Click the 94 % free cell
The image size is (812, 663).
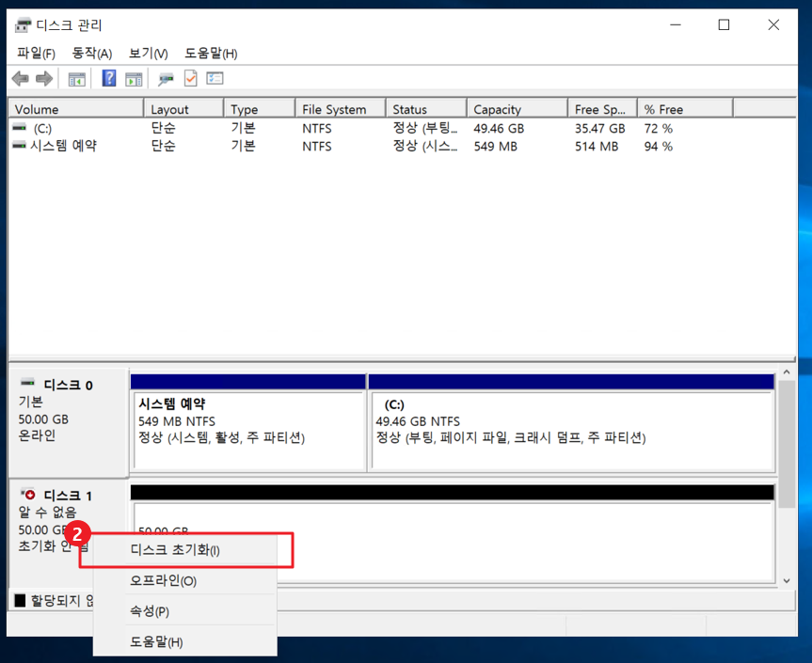pos(659,147)
